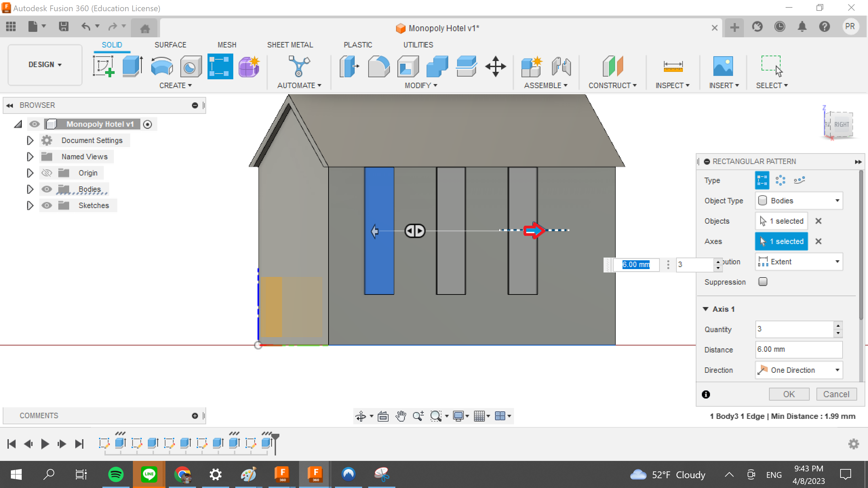Expand the Sketches folder in the browser

tap(29, 205)
